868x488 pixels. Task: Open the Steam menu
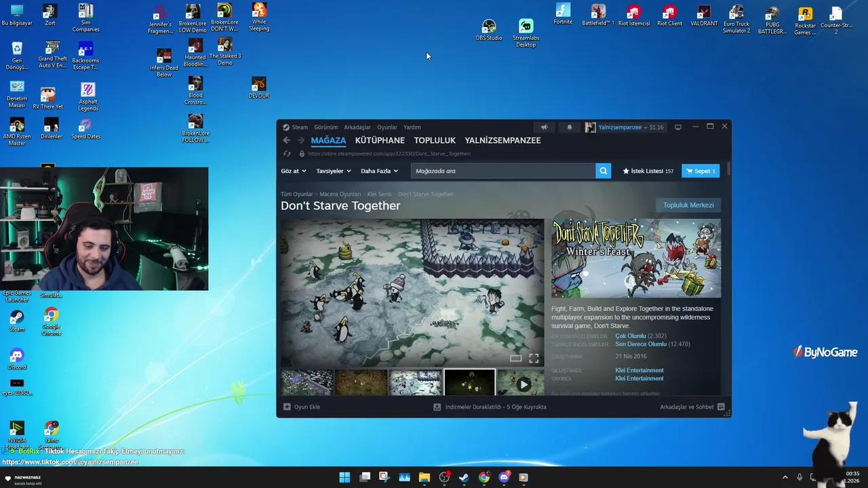coord(295,127)
